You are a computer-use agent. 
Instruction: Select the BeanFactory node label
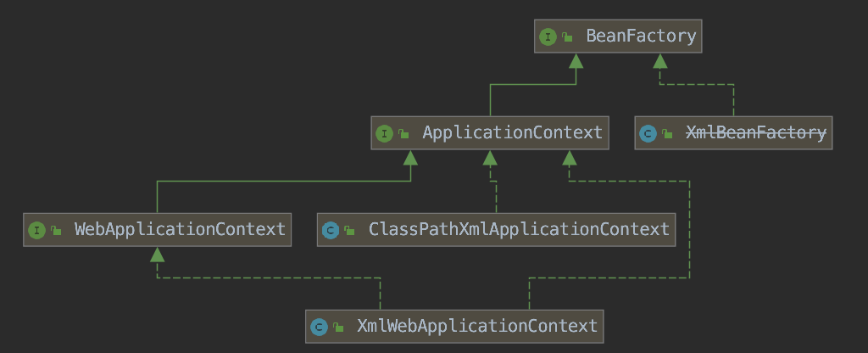[641, 36]
